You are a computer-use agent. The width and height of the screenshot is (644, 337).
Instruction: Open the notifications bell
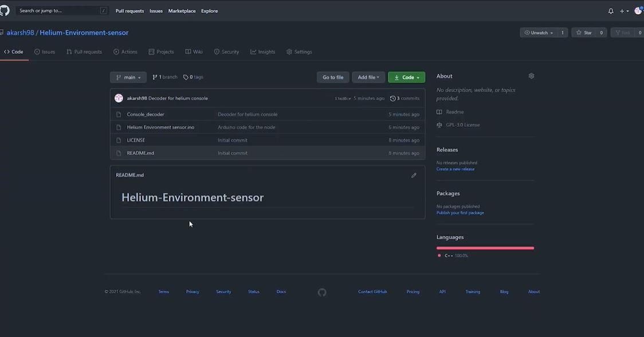(611, 11)
